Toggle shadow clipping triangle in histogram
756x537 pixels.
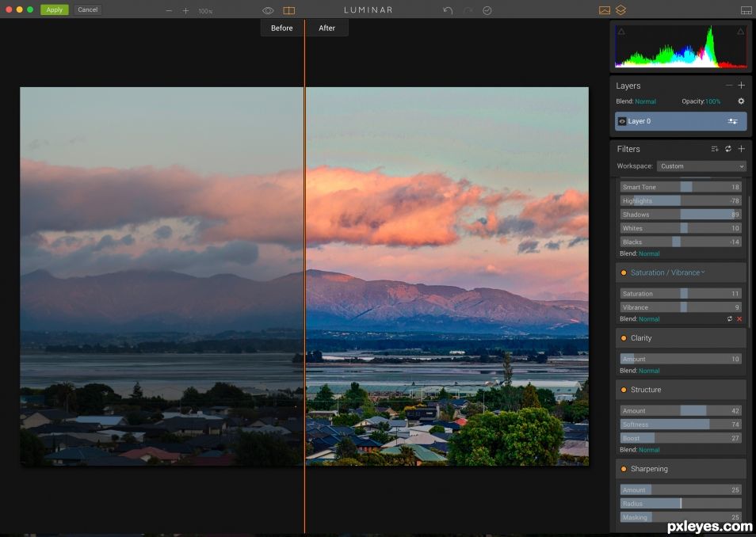pyautogui.click(x=621, y=32)
